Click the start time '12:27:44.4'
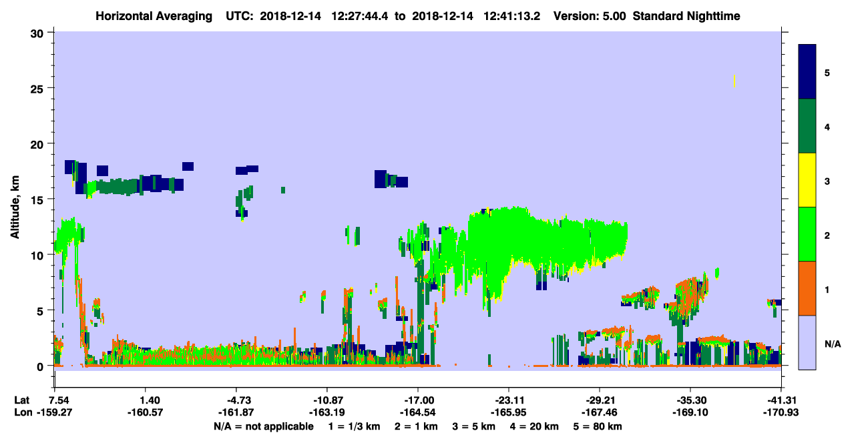868x445 pixels. pos(361,15)
